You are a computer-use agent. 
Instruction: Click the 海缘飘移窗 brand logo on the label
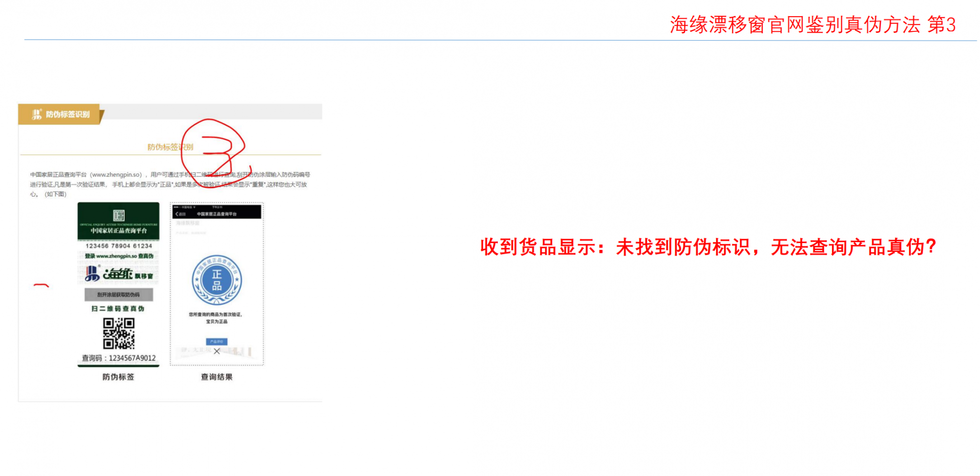coord(119,274)
